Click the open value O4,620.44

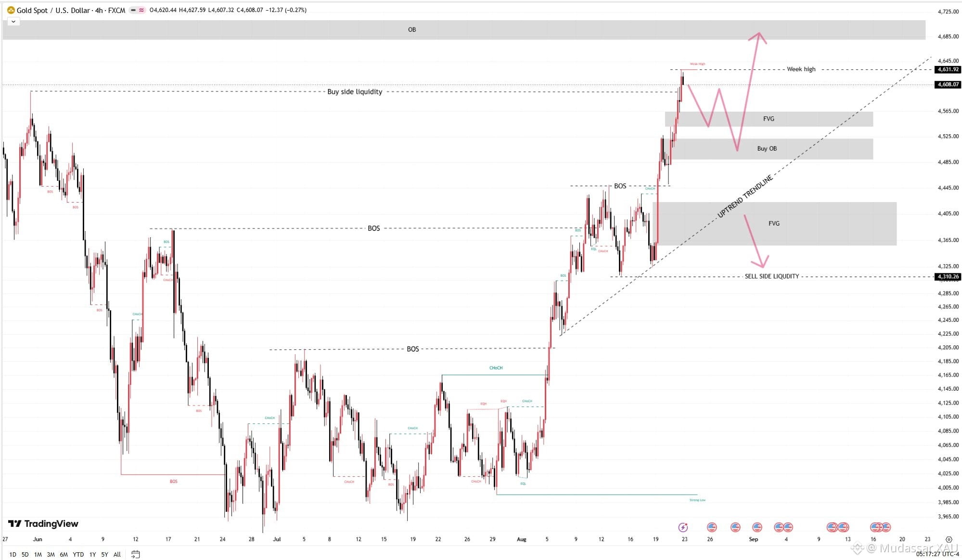(163, 10)
